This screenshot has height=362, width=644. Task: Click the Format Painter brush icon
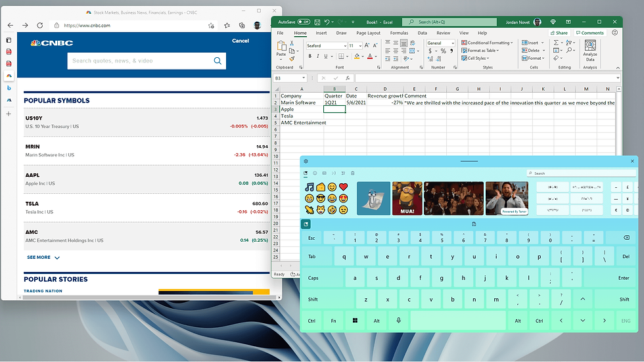click(292, 58)
